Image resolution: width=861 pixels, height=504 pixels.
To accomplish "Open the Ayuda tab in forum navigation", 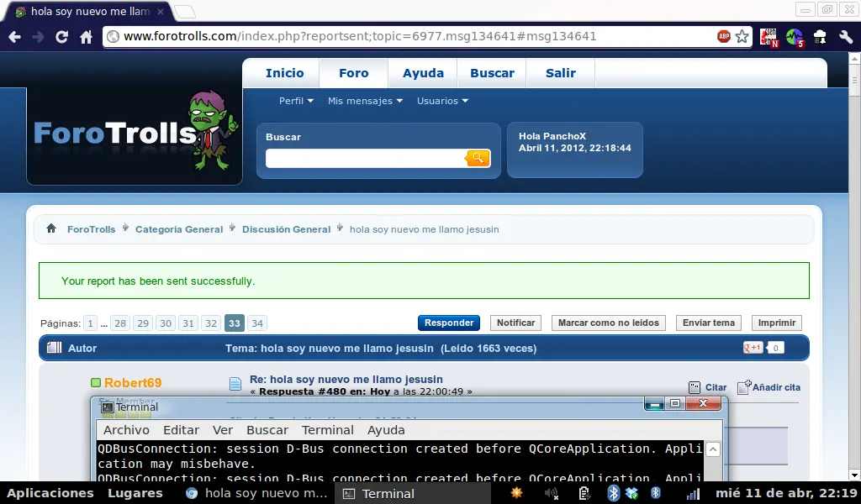I will [423, 73].
